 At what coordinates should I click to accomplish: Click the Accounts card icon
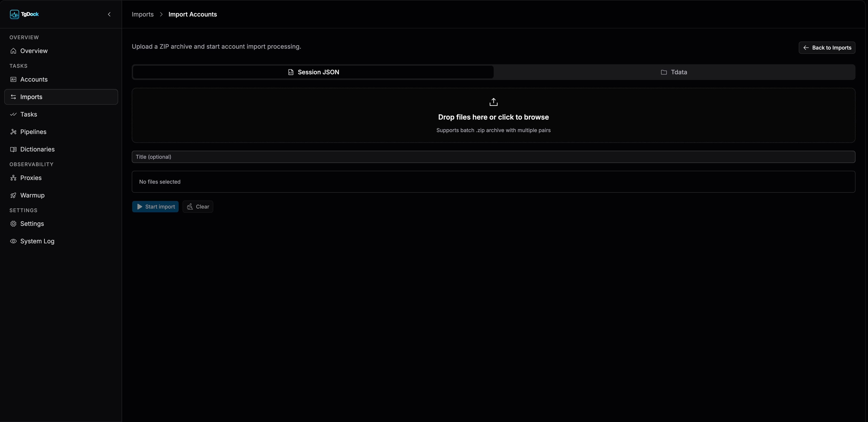[x=14, y=79]
